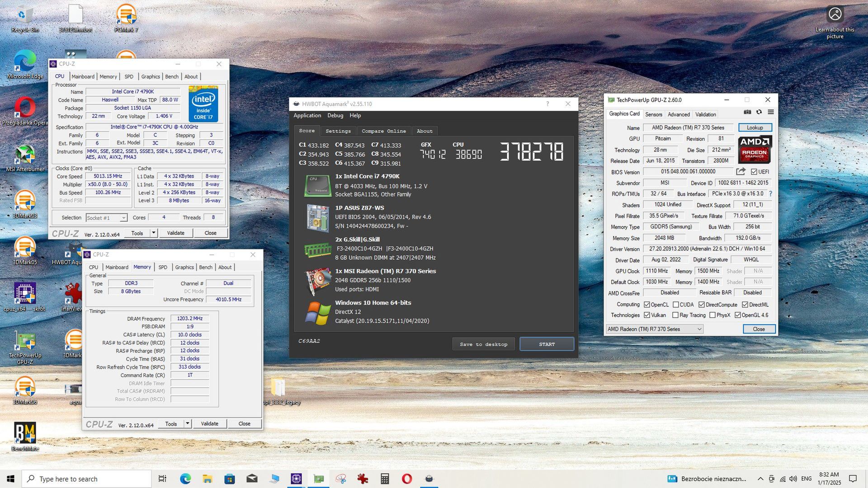This screenshot has height=488, width=868.
Task: Click the volume speaker tray icon
Action: coord(793,479)
